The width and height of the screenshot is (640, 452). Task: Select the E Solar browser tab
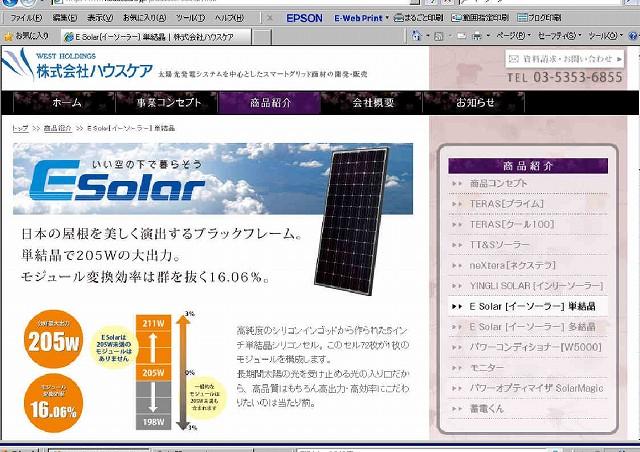coord(155,37)
